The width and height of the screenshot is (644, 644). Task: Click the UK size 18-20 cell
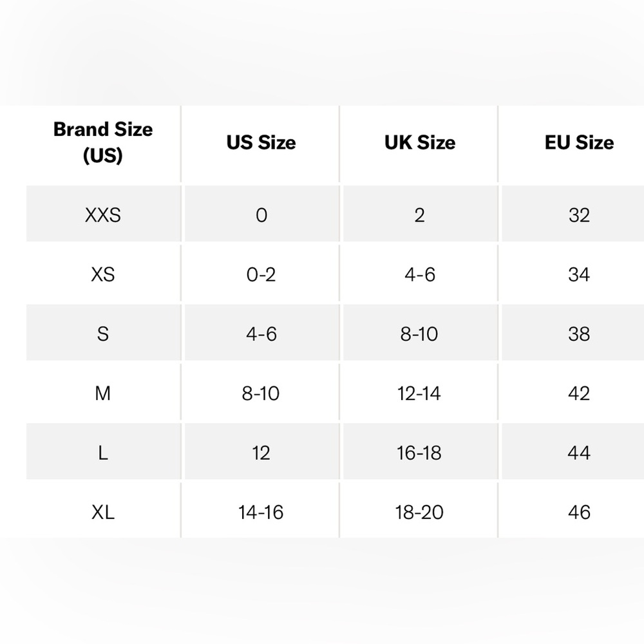pos(420,512)
